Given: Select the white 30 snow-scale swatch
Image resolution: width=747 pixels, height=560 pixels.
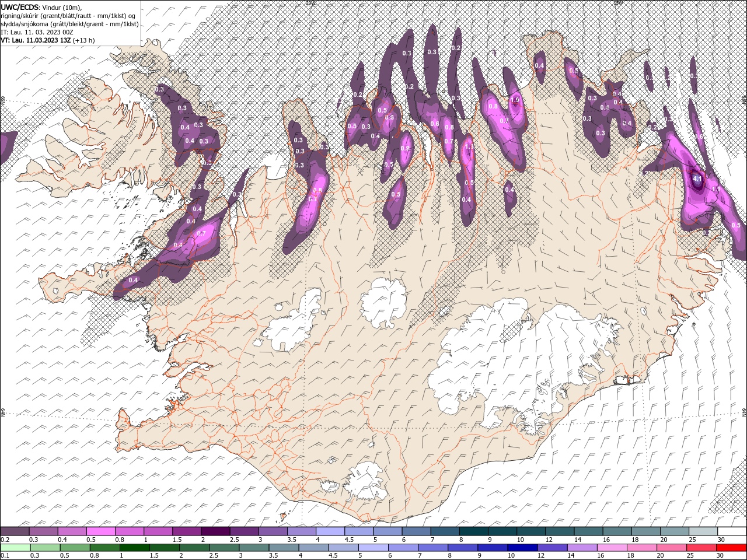Looking at the screenshot, I should 731,531.
